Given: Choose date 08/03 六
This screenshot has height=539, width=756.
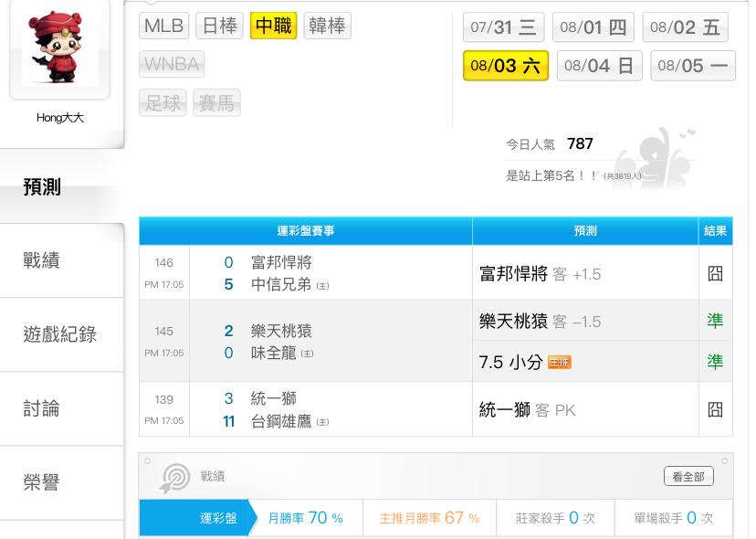Looking at the screenshot, I should [x=505, y=65].
